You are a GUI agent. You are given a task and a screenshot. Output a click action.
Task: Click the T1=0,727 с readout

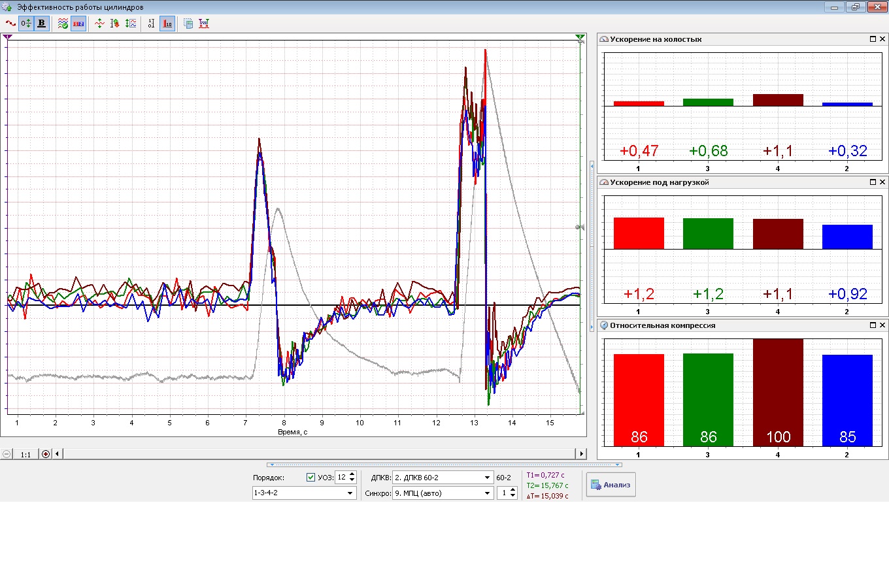[x=546, y=475]
